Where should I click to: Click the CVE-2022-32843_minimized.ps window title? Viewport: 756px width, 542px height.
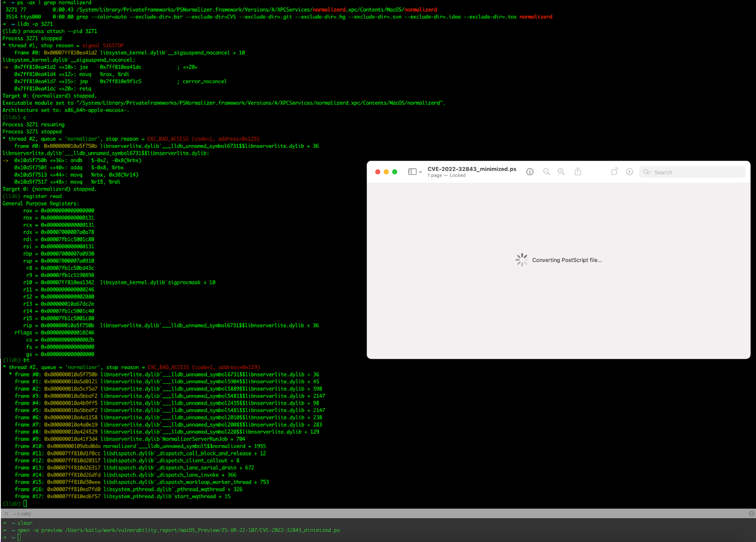click(x=471, y=169)
